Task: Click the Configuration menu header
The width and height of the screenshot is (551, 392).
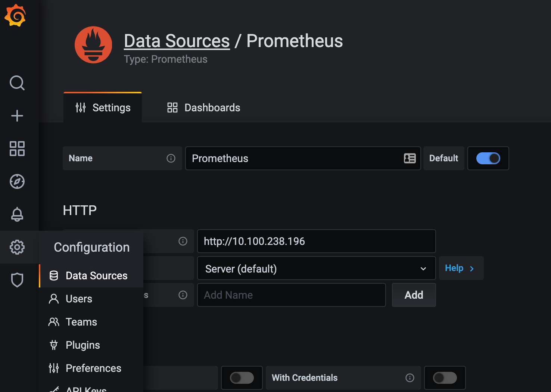Action: (x=91, y=247)
